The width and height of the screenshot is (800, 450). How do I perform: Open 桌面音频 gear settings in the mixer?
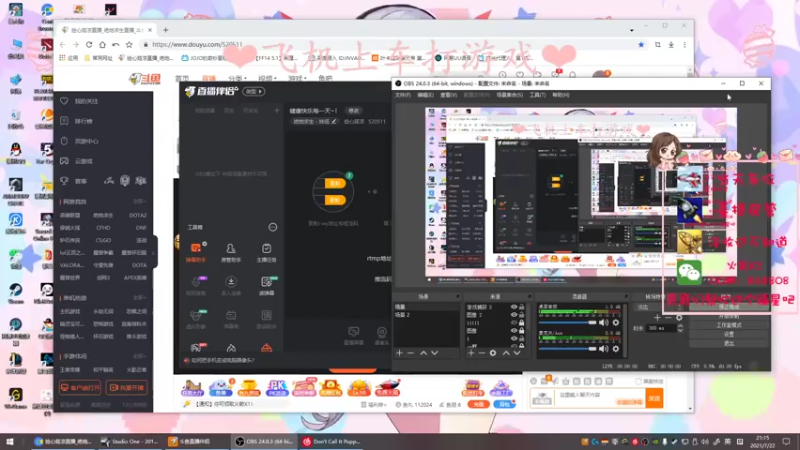pos(616,322)
